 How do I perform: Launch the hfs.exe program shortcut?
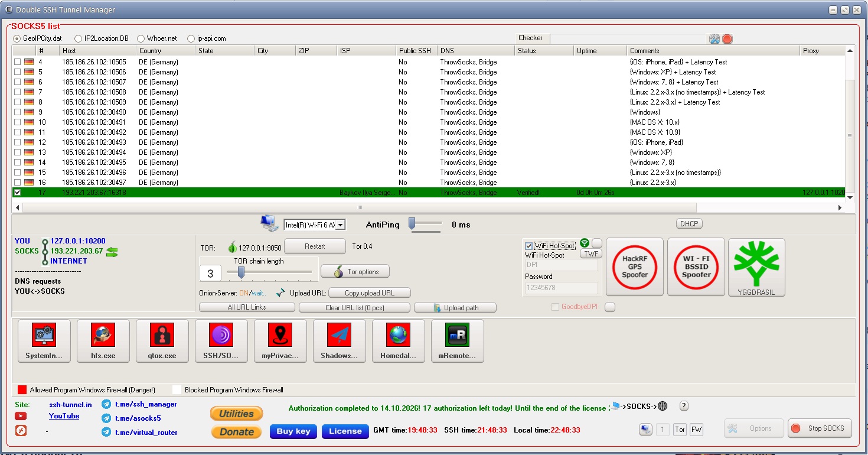click(103, 340)
